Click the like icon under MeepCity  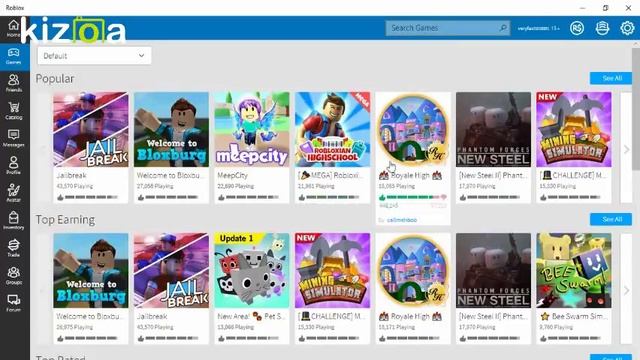(x=221, y=198)
